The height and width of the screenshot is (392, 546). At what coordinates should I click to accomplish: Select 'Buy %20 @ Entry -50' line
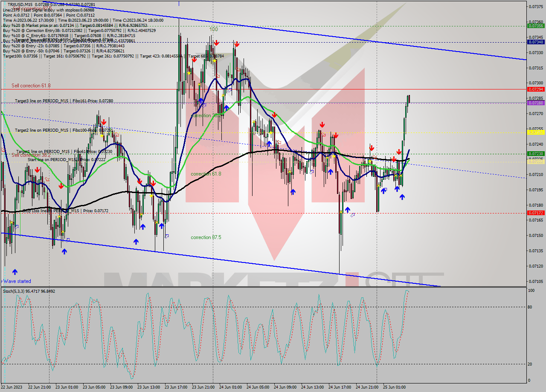pyautogui.click(x=64, y=51)
